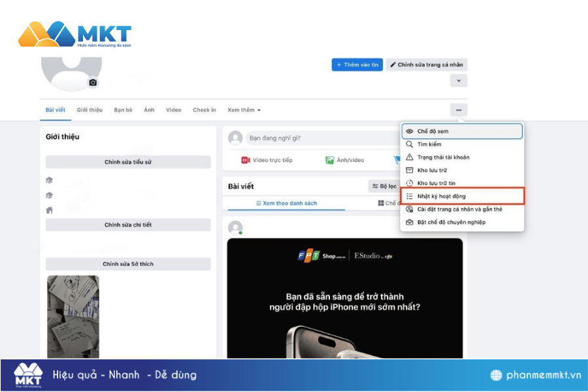This screenshot has height=392, width=588.
Task: Open the hobby photo thumbnail under Sở thích
Action: 73,318
